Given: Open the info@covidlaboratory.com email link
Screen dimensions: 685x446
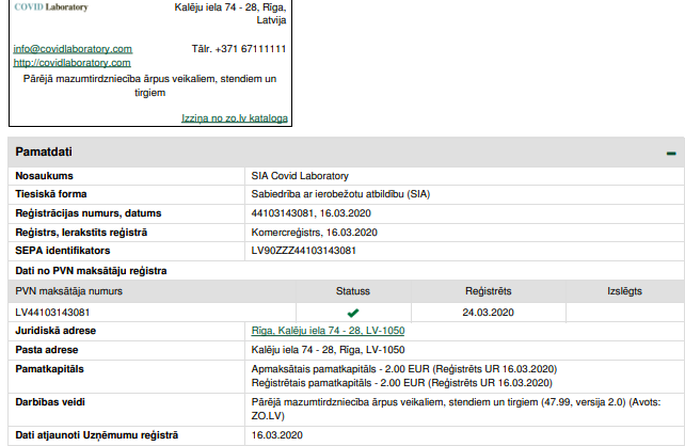Looking at the screenshot, I should [73, 49].
